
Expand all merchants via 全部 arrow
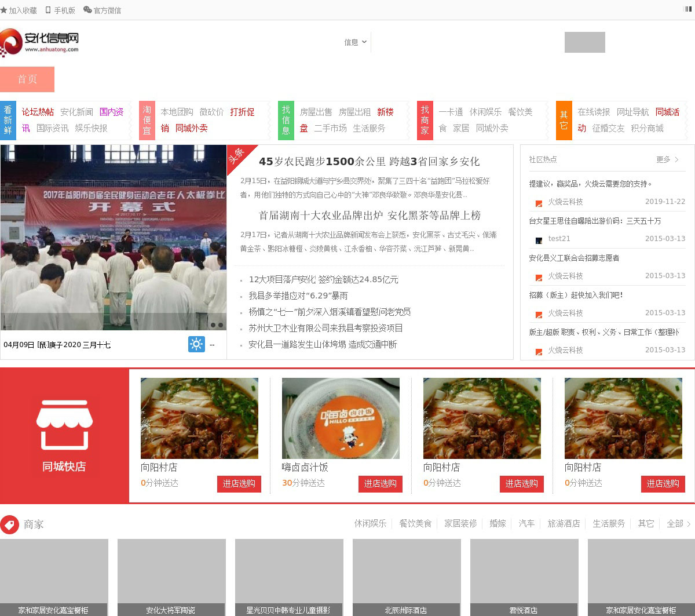pos(679,523)
